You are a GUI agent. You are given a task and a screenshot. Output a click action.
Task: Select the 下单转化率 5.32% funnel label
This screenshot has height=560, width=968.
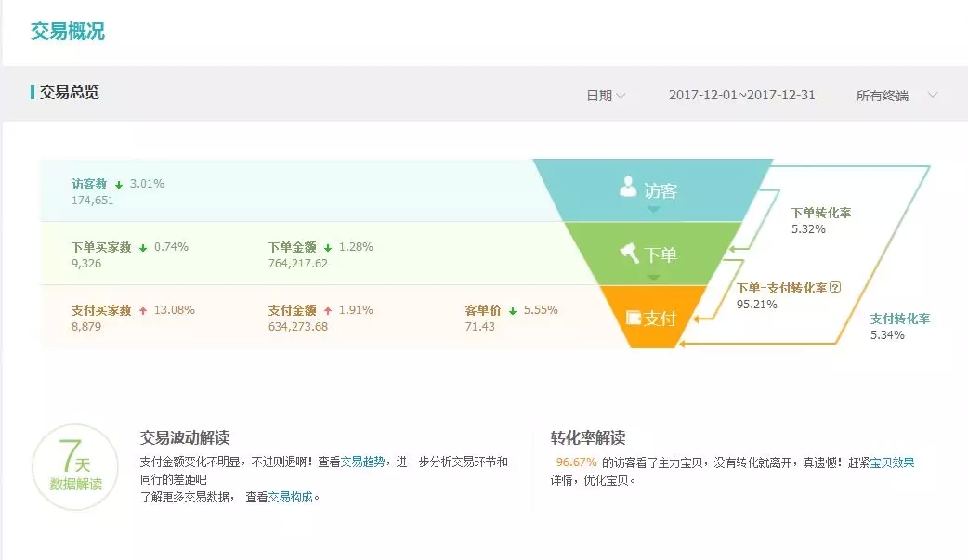click(x=822, y=220)
